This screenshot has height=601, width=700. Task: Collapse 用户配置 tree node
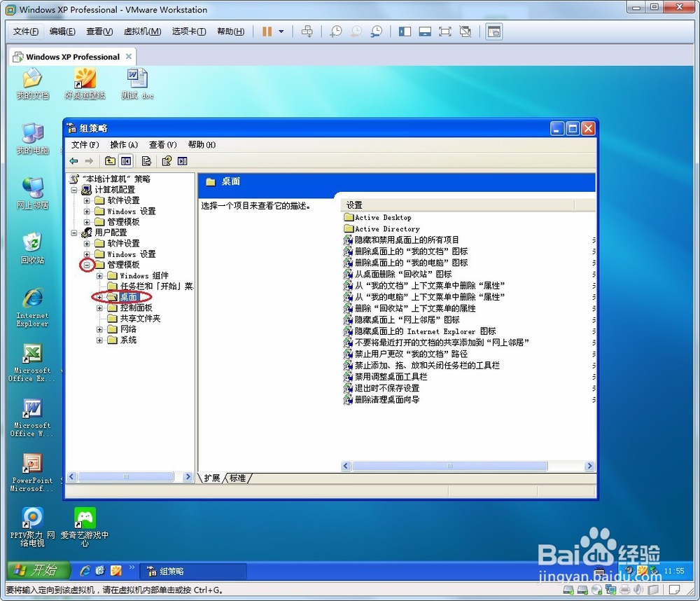[75, 233]
